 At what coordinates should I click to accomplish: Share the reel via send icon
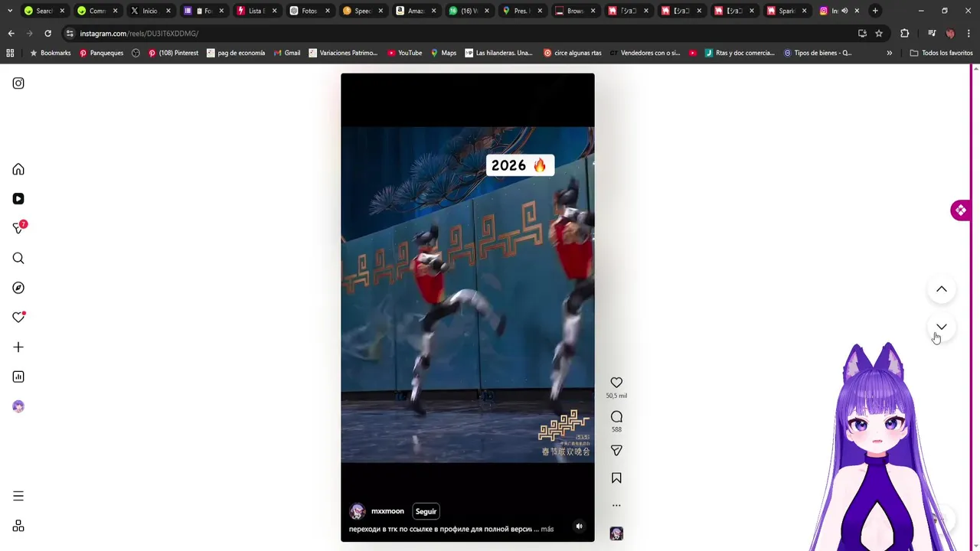(x=616, y=451)
